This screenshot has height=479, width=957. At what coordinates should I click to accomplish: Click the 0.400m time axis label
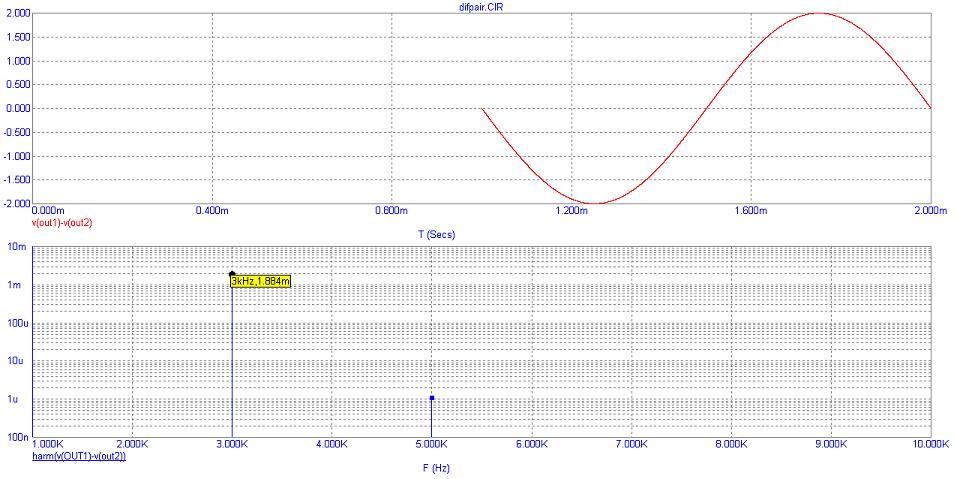point(212,211)
